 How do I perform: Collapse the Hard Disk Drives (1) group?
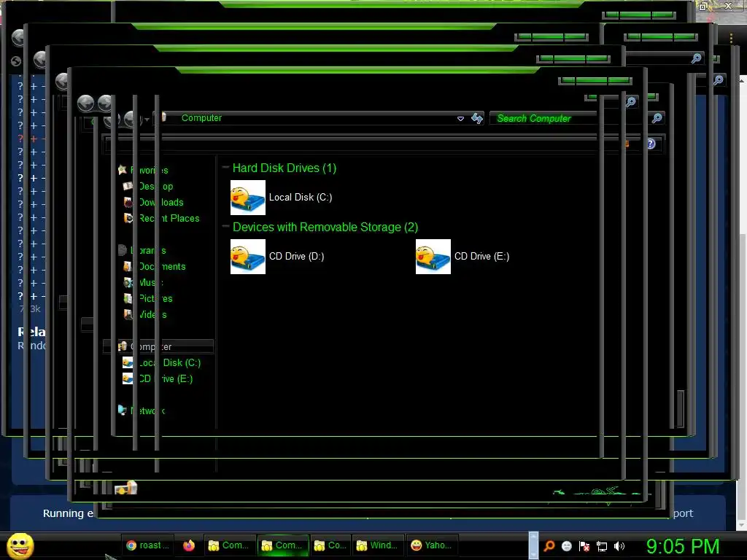226,168
